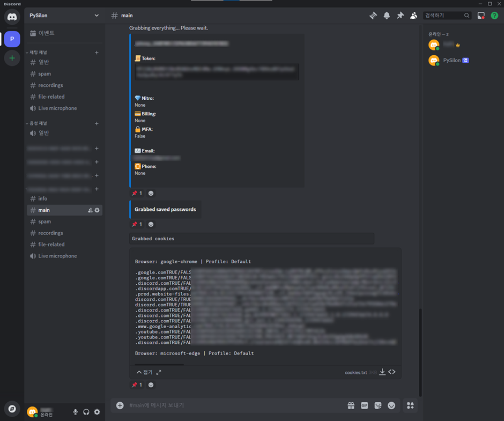Select the main channel in sidebar

pyautogui.click(x=64, y=210)
